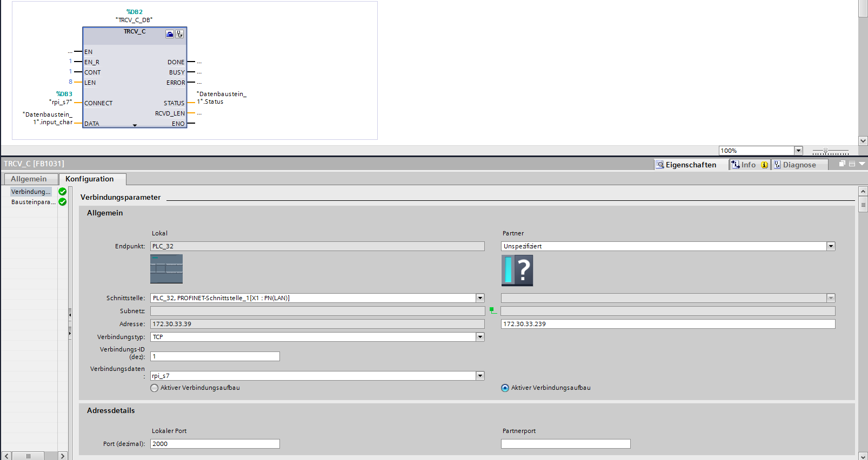Float the inspector window panel

coord(842,164)
